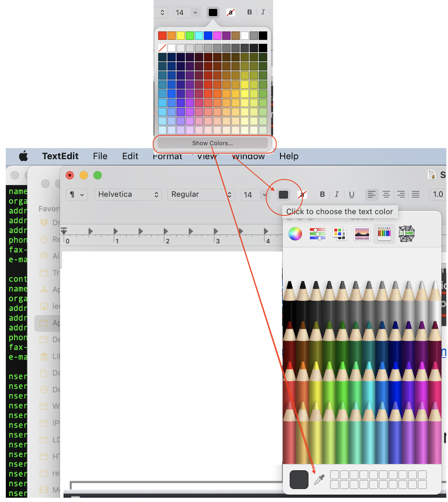Click the text color well in toolbar
Viewport: 448px width, 502px height.
tap(283, 195)
